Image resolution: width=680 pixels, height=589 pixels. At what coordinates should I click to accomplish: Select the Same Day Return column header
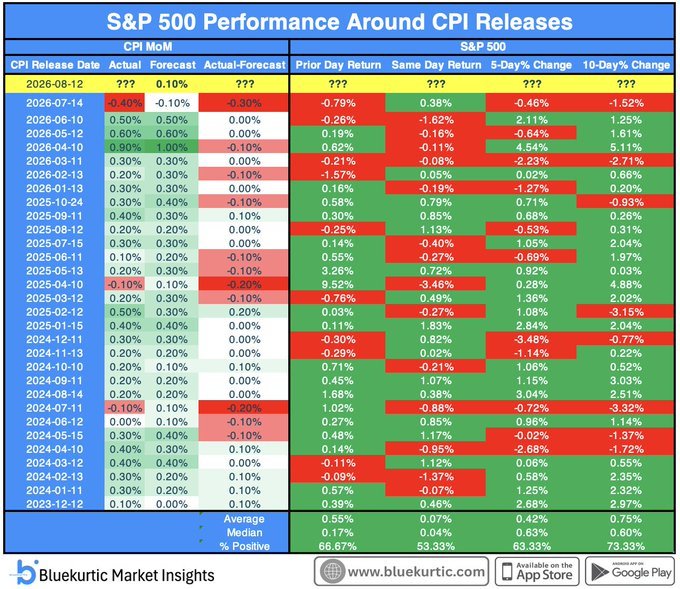click(436, 65)
